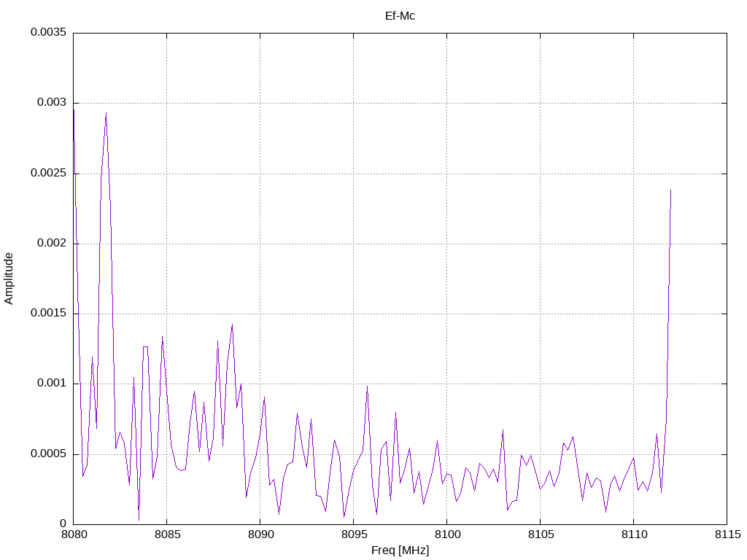Click the 8080 x-axis tick label
This screenshot has height=560, width=747.
coord(74,534)
